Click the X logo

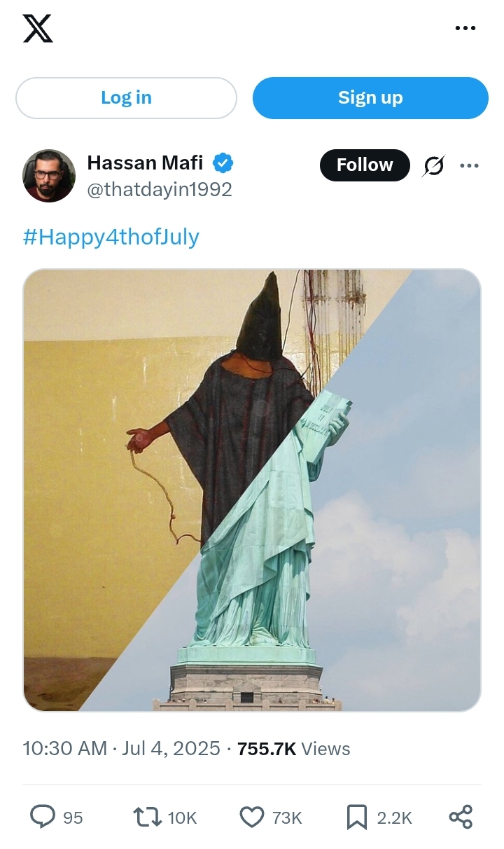click(38, 29)
